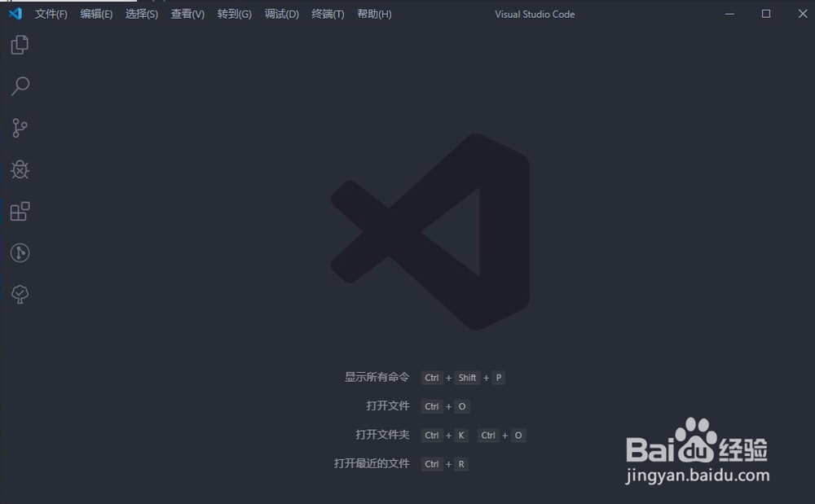Open the 帮助(H) menu

click(x=374, y=14)
